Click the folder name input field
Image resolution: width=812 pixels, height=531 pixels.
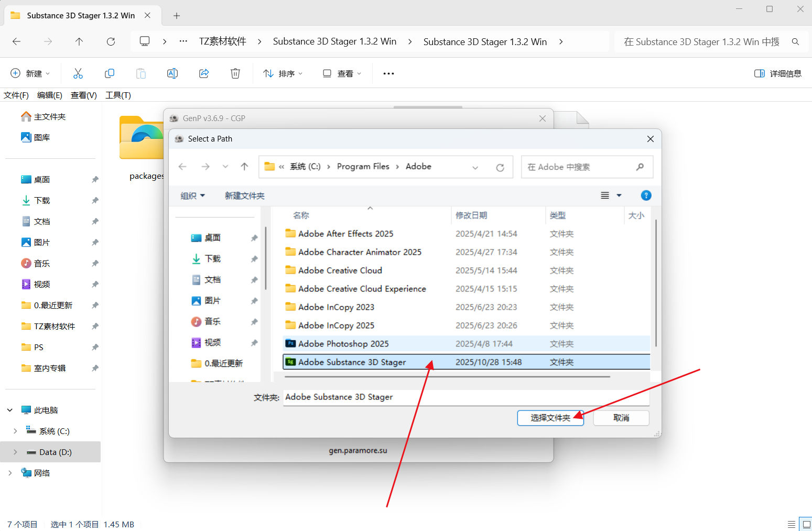coord(466,397)
